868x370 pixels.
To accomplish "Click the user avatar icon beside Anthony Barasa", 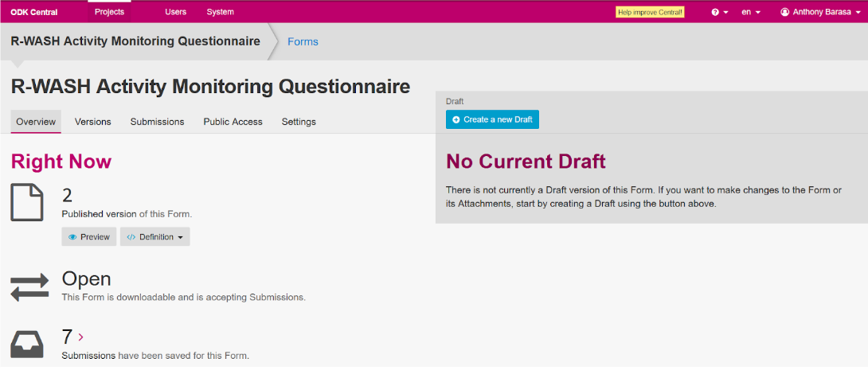I will click(784, 12).
